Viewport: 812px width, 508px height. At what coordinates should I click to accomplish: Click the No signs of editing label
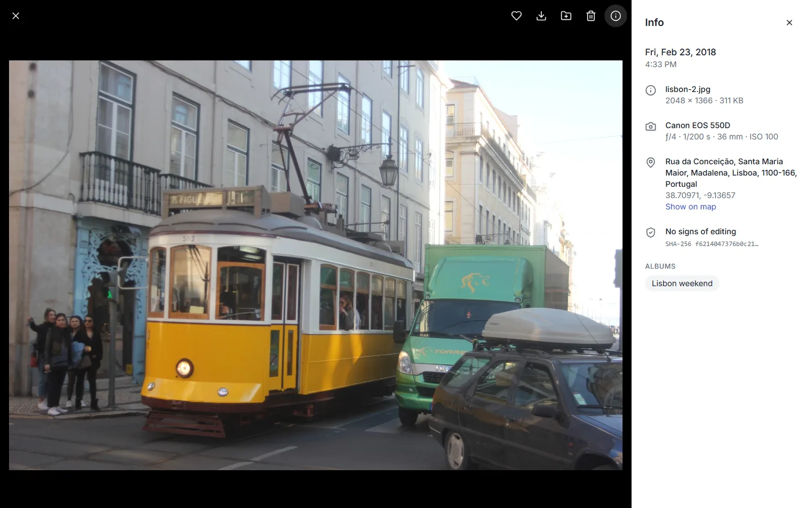[x=700, y=231]
